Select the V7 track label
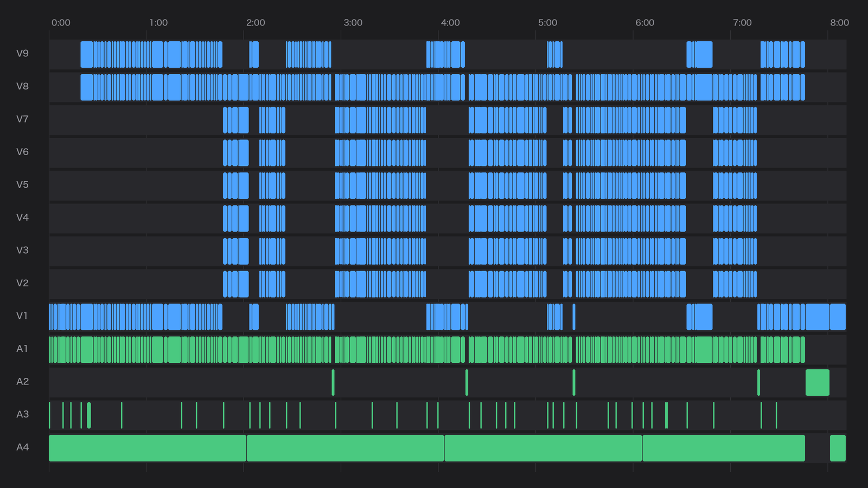This screenshot has width=868, height=488. (22, 119)
